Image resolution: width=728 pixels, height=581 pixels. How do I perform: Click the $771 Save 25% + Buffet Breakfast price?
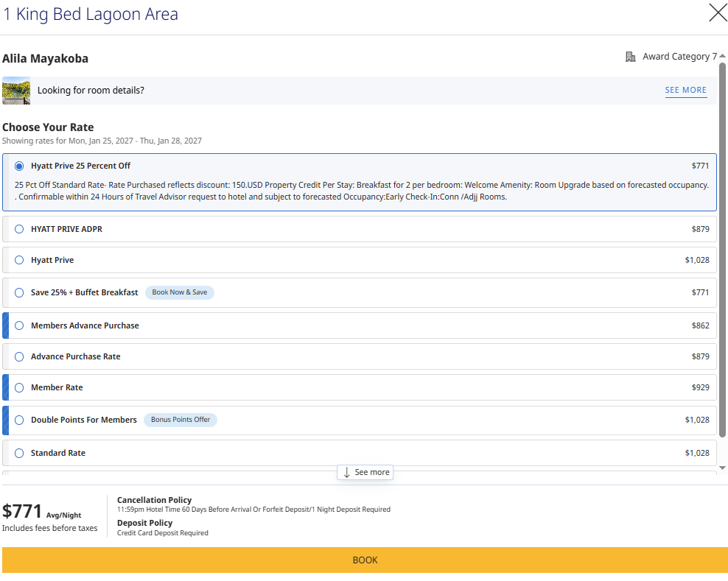(700, 292)
